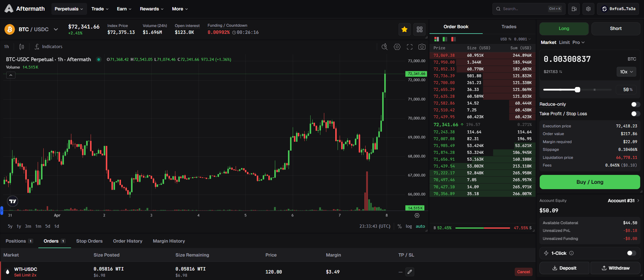Switch order book to asks-only red layout
This screenshot has width=644, height=280.
pos(453,39)
